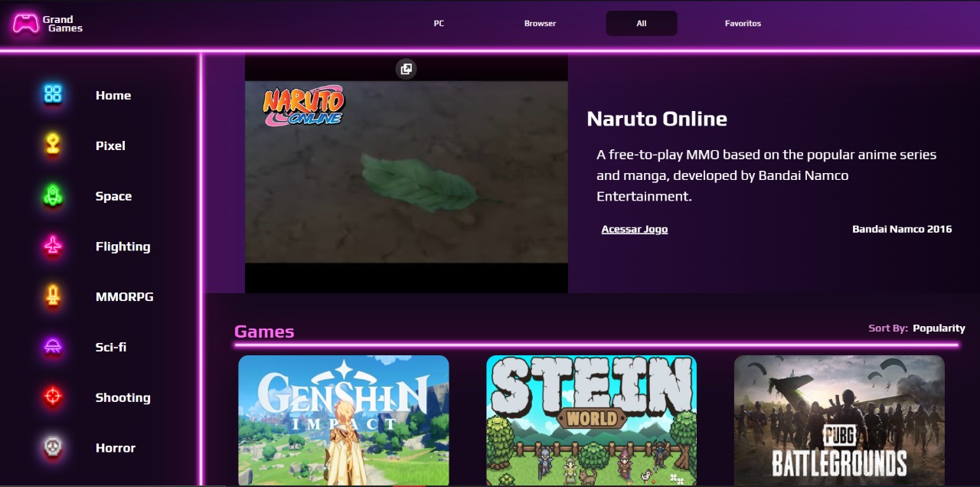This screenshot has height=487, width=980.
Task: Click the Acessar Jogo link
Action: [x=635, y=229]
